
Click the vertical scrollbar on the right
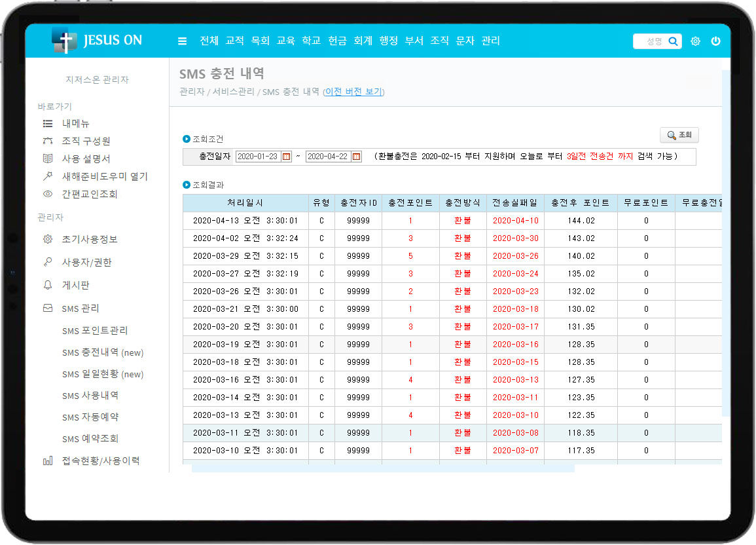[x=726, y=242]
